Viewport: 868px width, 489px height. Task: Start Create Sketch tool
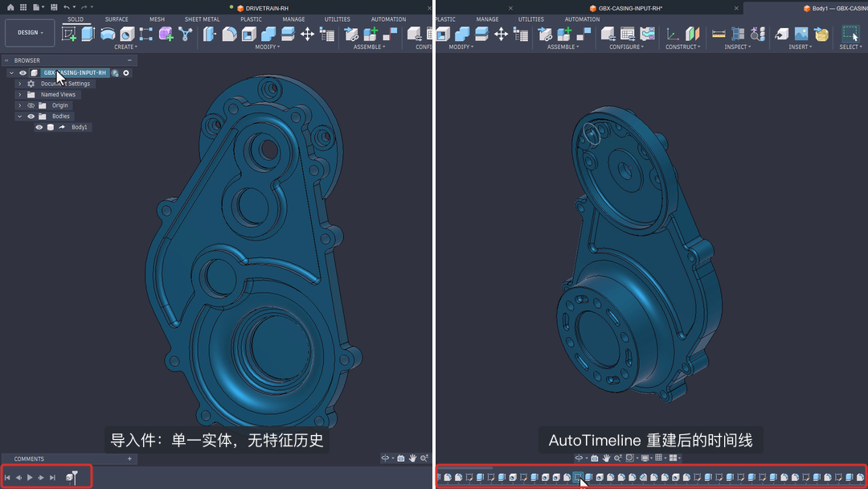tap(69, 34)
